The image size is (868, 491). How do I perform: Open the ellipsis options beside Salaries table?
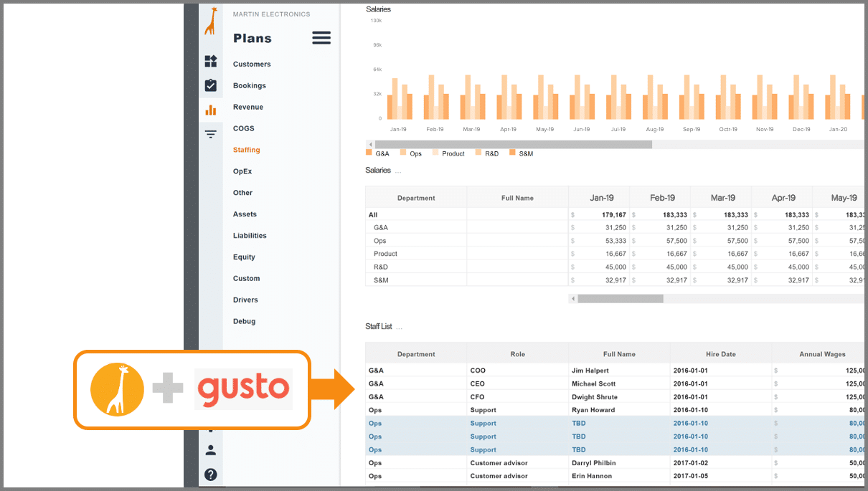coord(398,171)
